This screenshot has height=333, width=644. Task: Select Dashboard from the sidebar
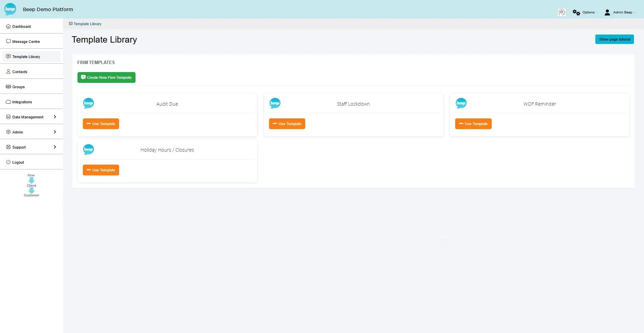point(21,26)
